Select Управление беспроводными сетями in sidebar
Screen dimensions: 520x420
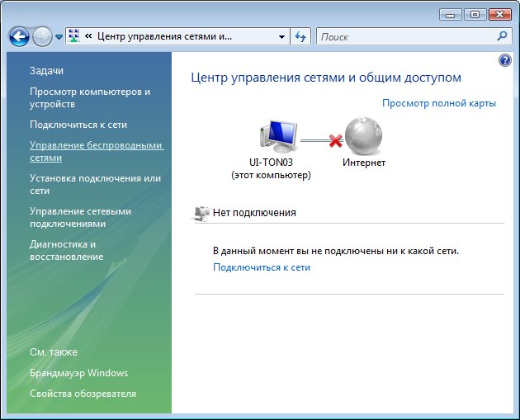pyautogui.click(x=96, y=151)
